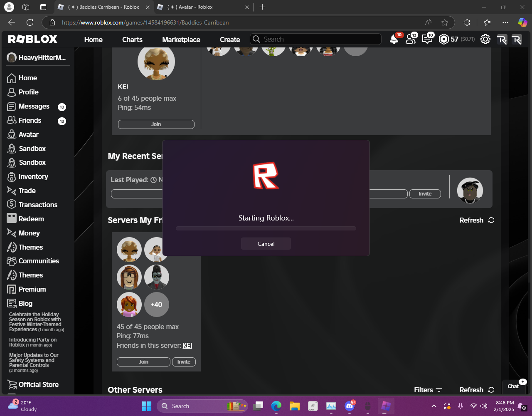This screenshot has height=416, width=532.
Task: Open Edge Copilot icon
Action: pos(522,22)
